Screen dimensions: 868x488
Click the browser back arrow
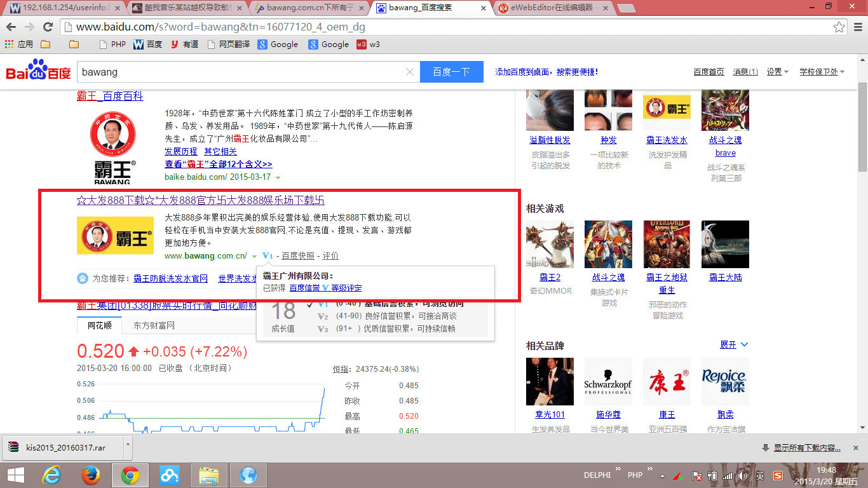coord(11,27)
